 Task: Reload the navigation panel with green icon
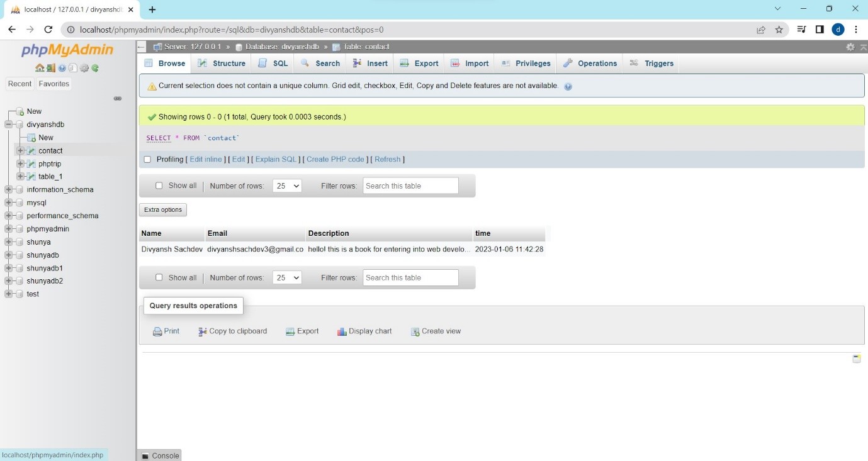[x=95, y=68]
